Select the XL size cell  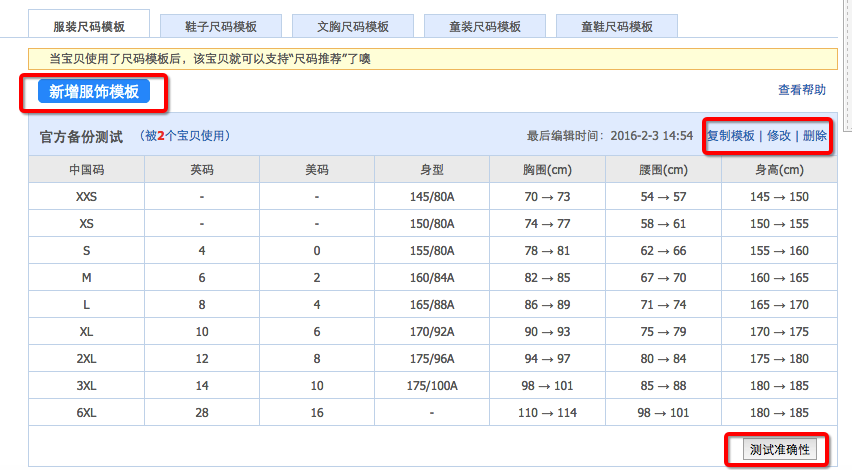(86, 331)
